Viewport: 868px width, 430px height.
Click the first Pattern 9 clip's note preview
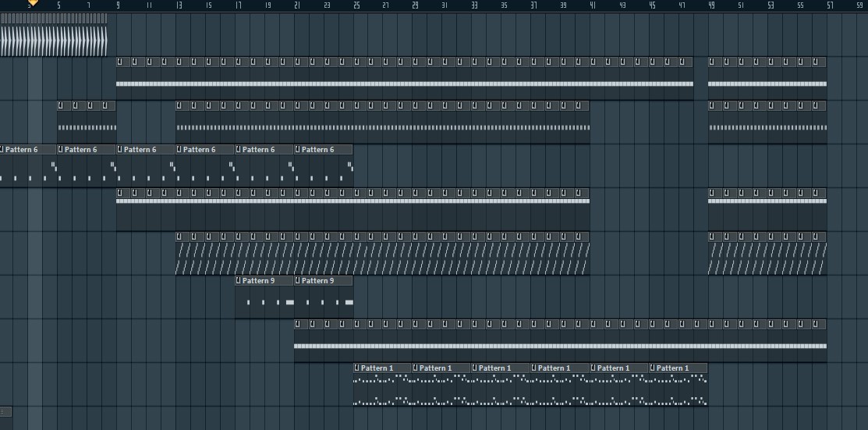[x=264, y=302]
